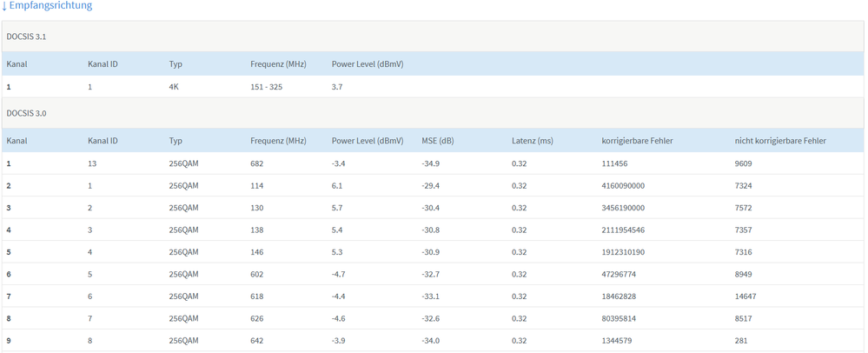The width and height of the screenshot is (868, 353).
Task: Click the Kanal ID column header in DOCSIS 3.0
Action: pyautogui.click(x=103, y=140)
